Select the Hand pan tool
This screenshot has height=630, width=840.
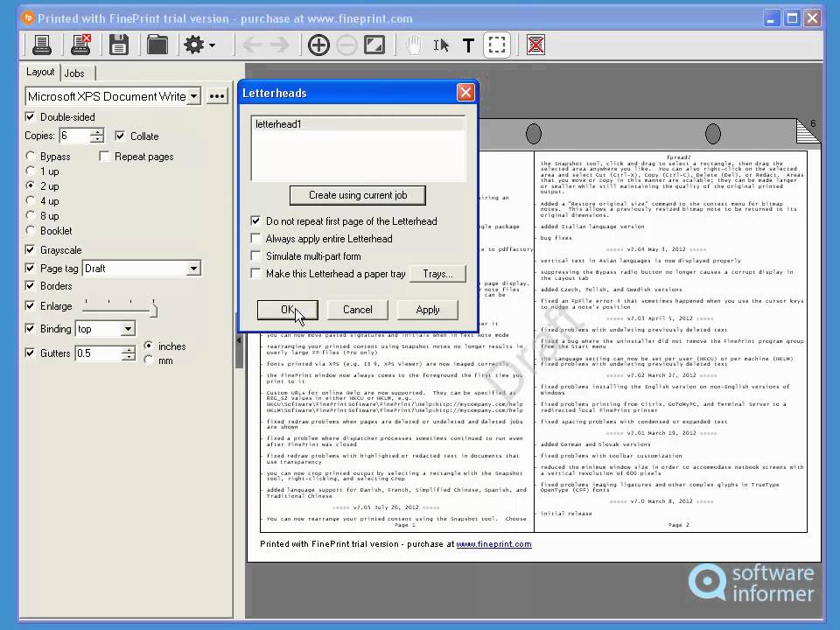pyautogui.click(x=414, y=45)
